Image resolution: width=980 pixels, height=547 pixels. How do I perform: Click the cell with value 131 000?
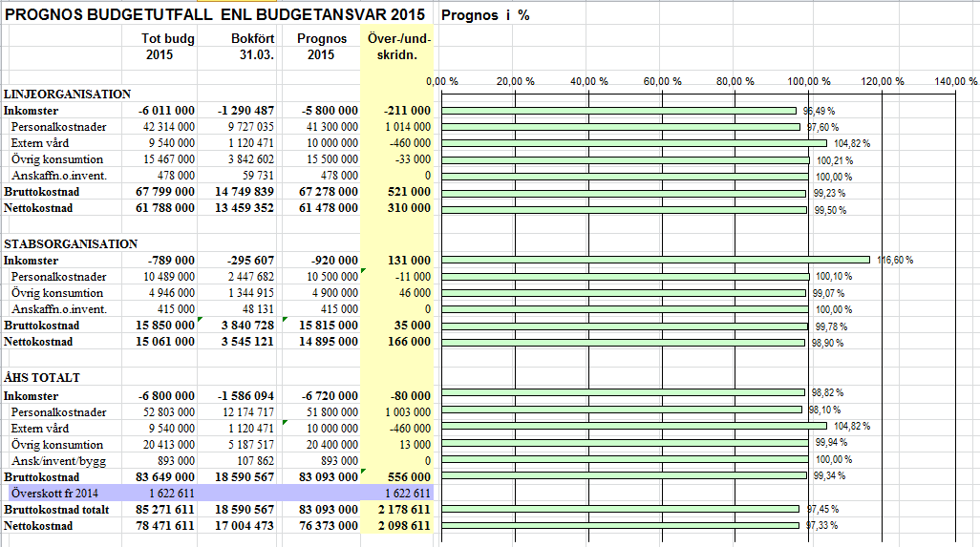[409, 261]
